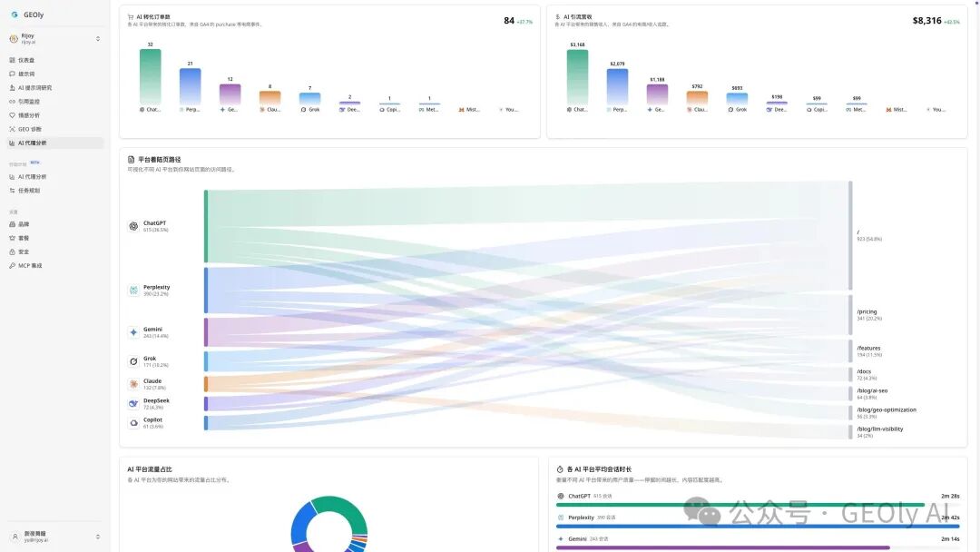This screenshot has height=552, width=980.
Task: Open the 安全 lock icon
Action: tap(12, 251)
